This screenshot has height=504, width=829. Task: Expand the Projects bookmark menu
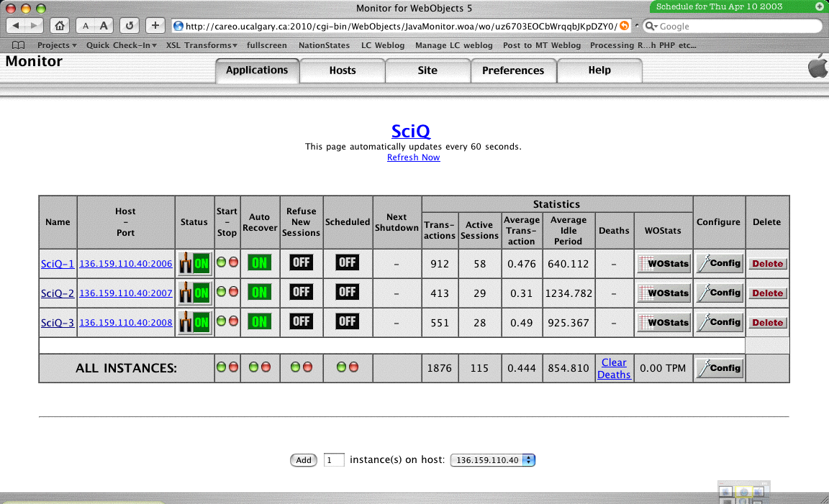(x=57, y=45)
